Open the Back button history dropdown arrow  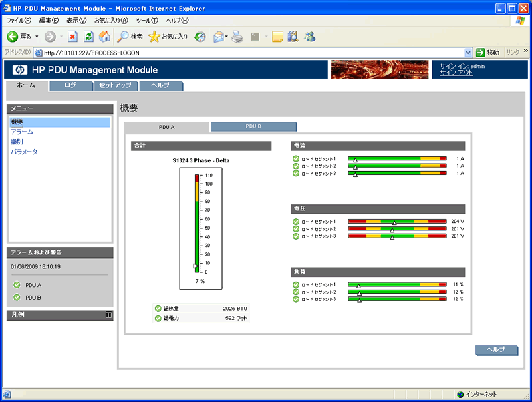37,36
